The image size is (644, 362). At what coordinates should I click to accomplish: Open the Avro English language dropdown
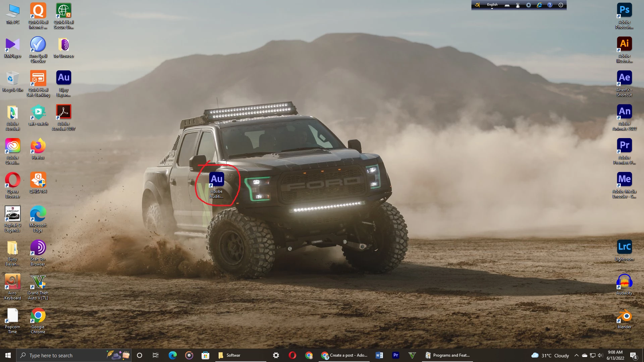pos(492,5)
